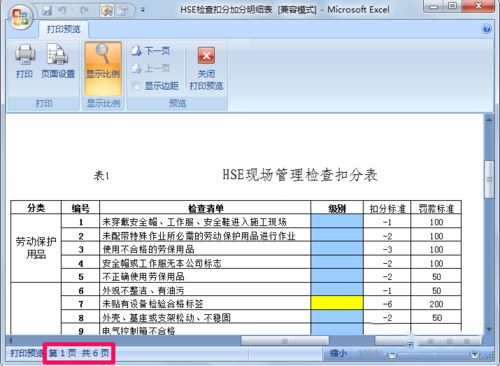The width and height of the screenshot is (500, 366).
Task: Click the 打印预览 status bar text
Action: (26, 353)
